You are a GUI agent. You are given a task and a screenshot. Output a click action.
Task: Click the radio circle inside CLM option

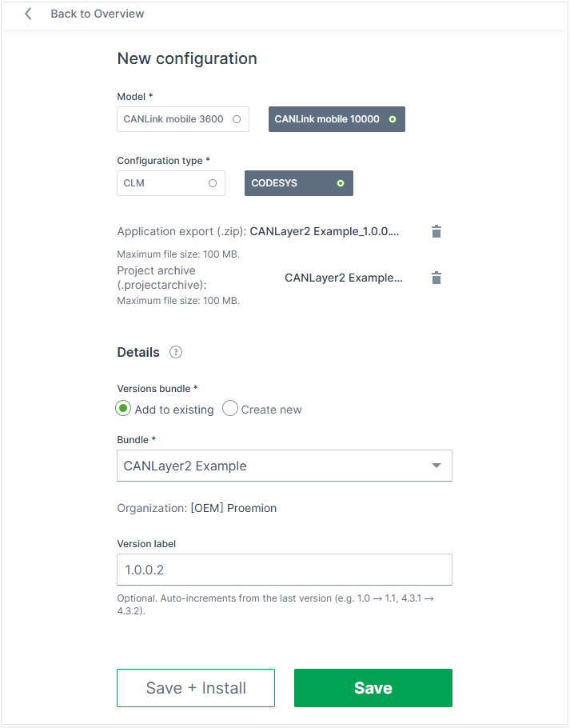(x=213, y=183)
